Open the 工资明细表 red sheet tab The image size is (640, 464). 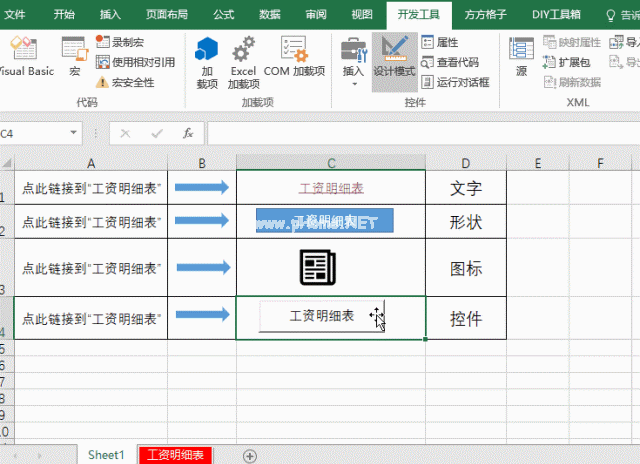[x=175, y=455]
